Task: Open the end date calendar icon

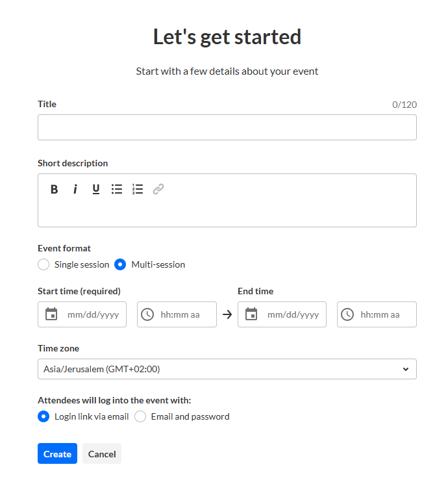Action: click(x=251, y=314)
